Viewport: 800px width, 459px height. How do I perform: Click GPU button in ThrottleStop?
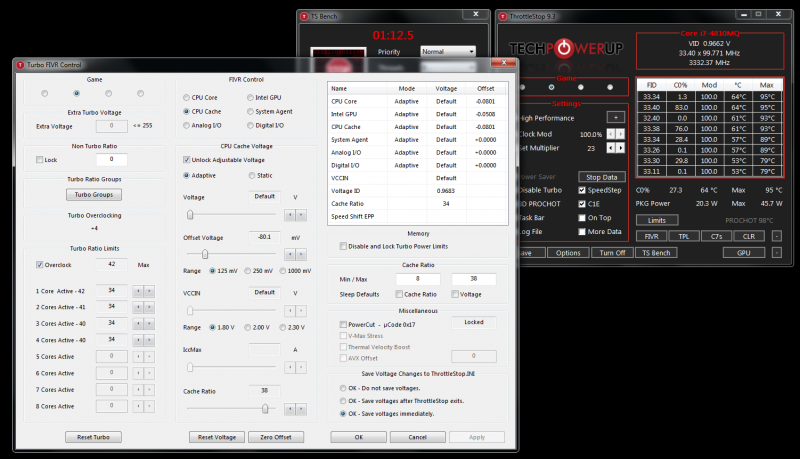(x=744, y=253)
